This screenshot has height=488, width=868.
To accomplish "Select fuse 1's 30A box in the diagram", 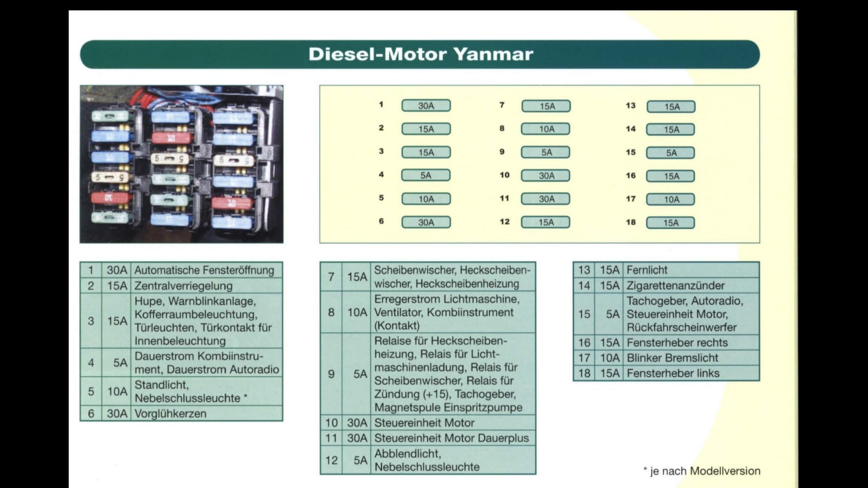I will coord(426,106).
